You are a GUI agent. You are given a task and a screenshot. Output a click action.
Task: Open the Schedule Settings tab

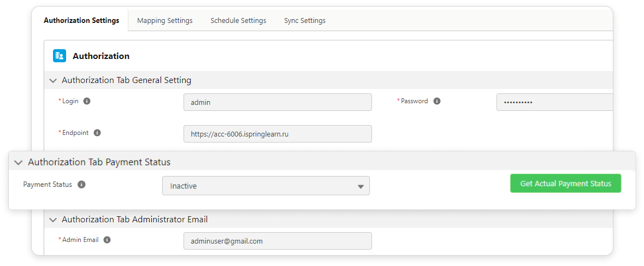click(x=238, y=21)
